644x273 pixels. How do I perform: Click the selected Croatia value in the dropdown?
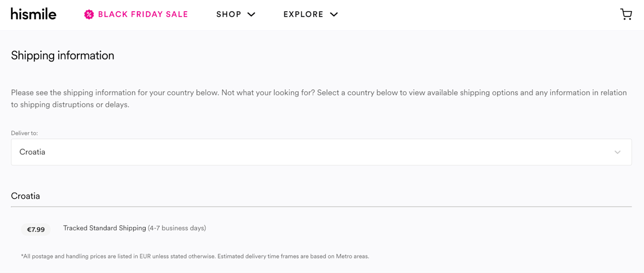click(32, 152)
